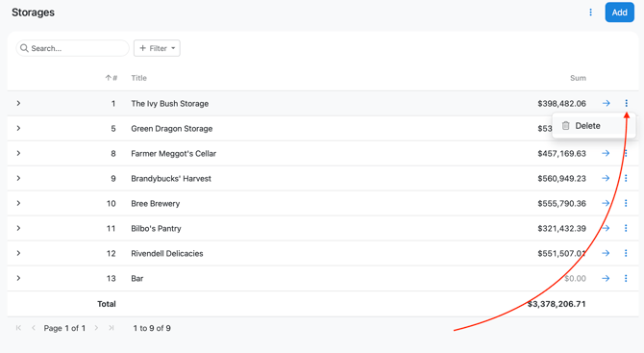Click the kebab menu for Bilbo's Pantry
This screenshot has width=644, height=353.
[626, 228]
